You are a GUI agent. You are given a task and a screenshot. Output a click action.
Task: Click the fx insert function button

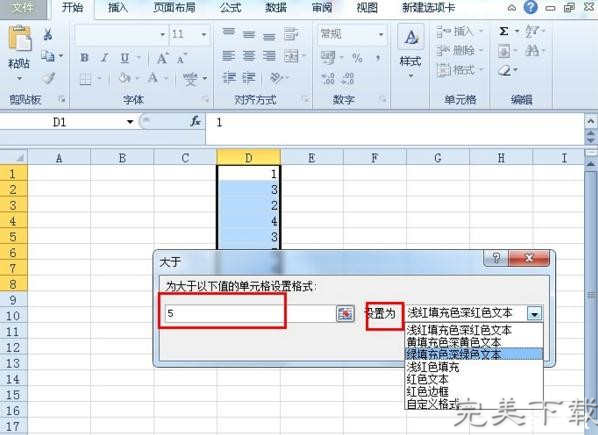[x=195, y=122]
